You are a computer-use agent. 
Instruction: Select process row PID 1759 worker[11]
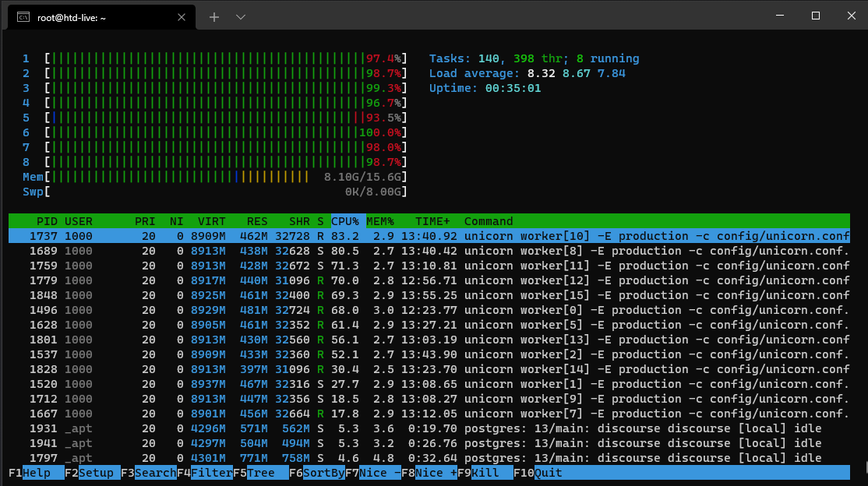(x=429, y=266)
